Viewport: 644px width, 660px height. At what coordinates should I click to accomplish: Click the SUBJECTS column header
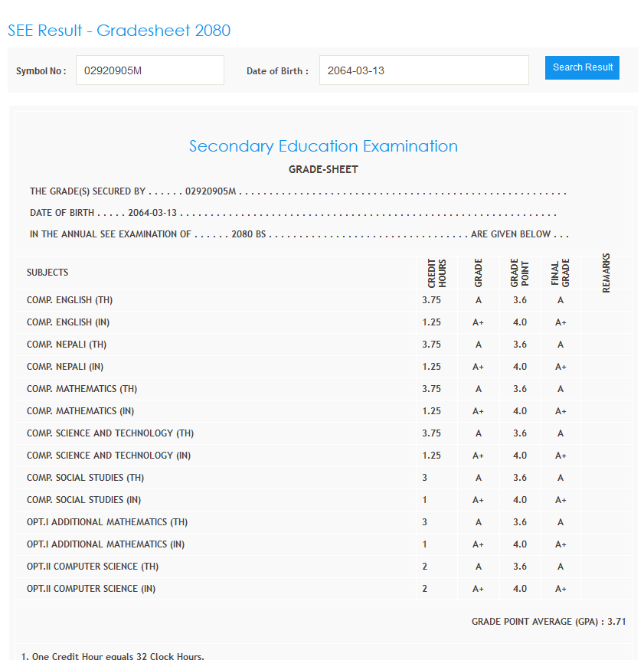47,273
